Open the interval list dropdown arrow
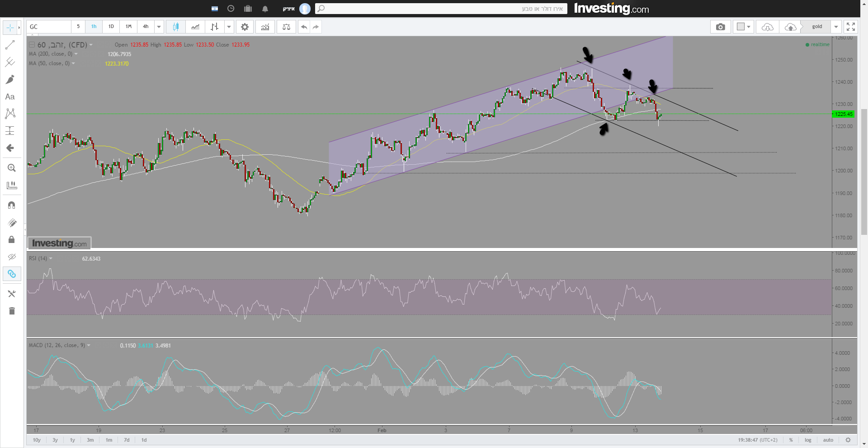868x448 pixels. tap(159, 27)
